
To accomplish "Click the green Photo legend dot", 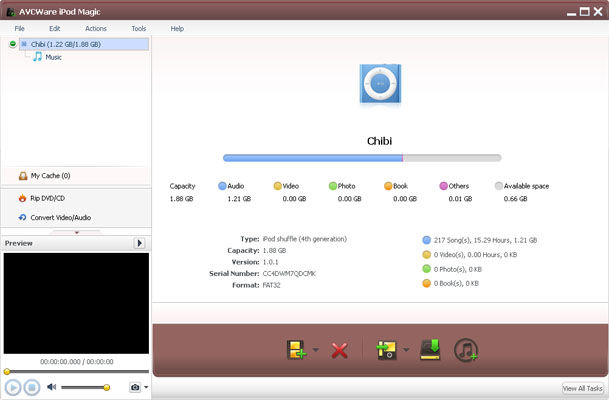I will [x=332, y=186].
